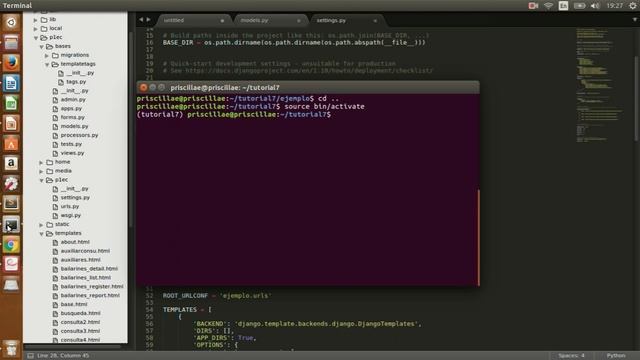Open models.py in the sidebar tree

(x=74, y=126)
